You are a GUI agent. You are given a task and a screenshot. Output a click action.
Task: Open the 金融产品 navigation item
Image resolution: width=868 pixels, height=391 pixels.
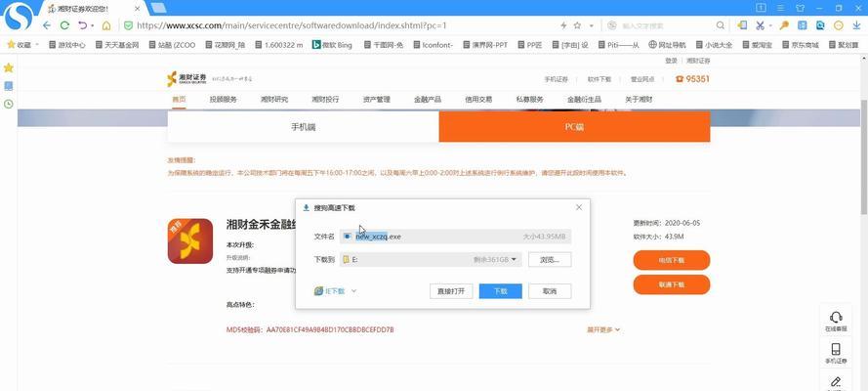pyautogui.click(x=428, y=100)
